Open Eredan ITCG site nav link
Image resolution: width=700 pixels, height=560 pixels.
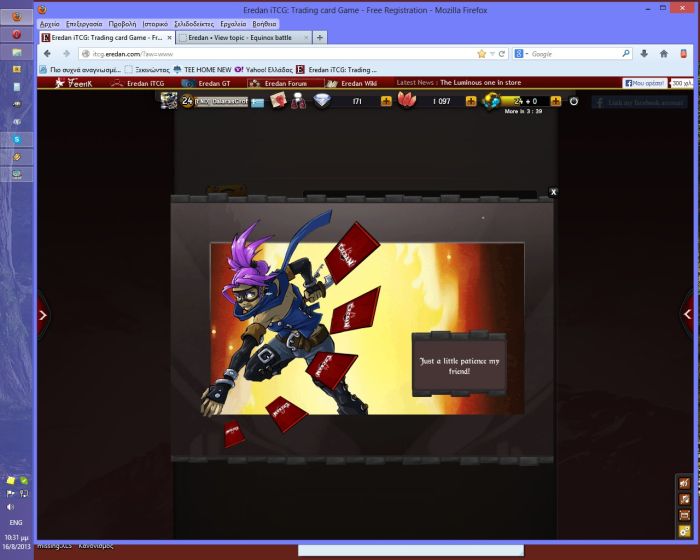pos(138,83)
